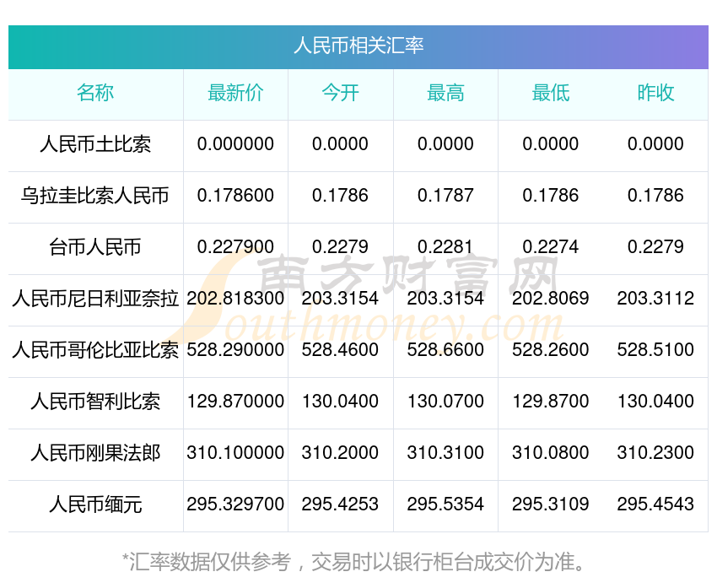The height and width of the screenshot is (588, 717).
Task: Select the 人民币尼日利亚奈拉 row name
Action: click(x=95, y=299)
